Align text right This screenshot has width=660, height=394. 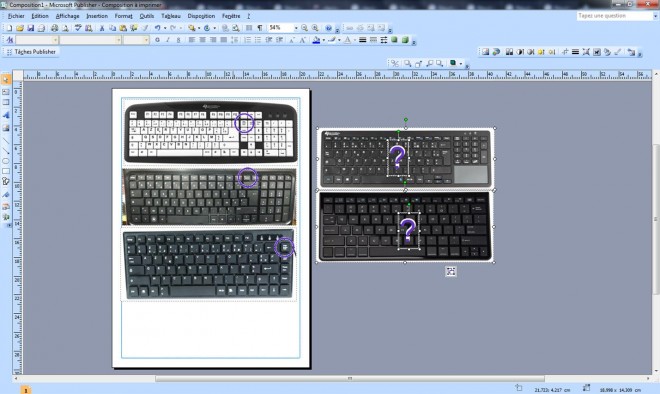(213, 40)
